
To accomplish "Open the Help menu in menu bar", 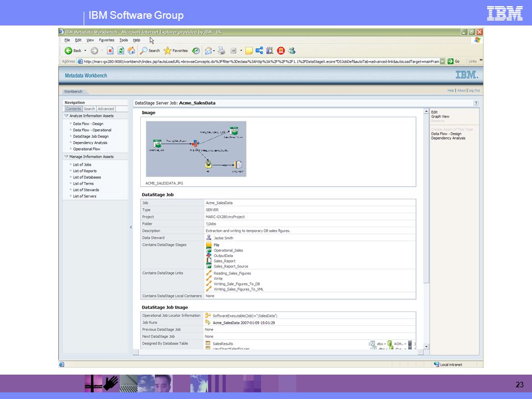I will tap(136, 40).
